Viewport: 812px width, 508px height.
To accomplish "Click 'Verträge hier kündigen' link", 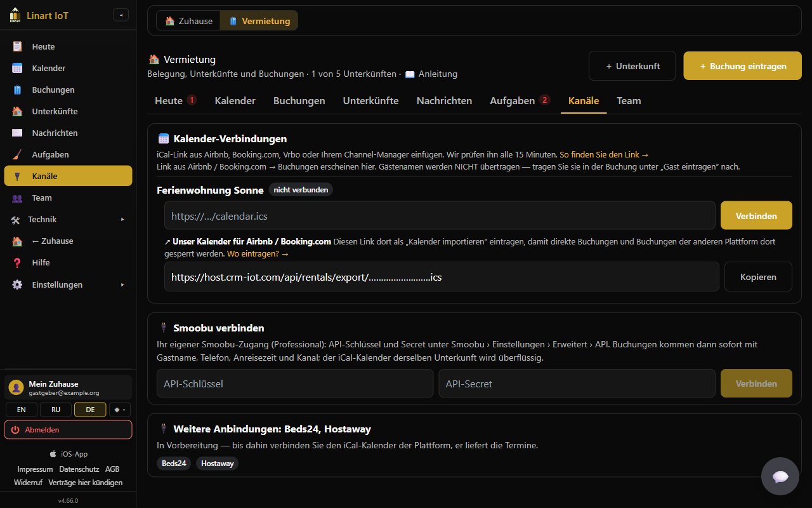I will pyautogui.click(x=86, y=483).
